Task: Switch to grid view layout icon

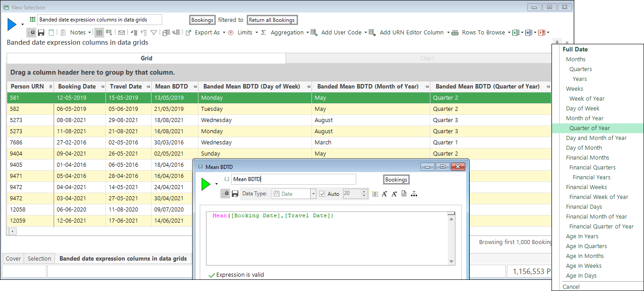Action: 99,33
